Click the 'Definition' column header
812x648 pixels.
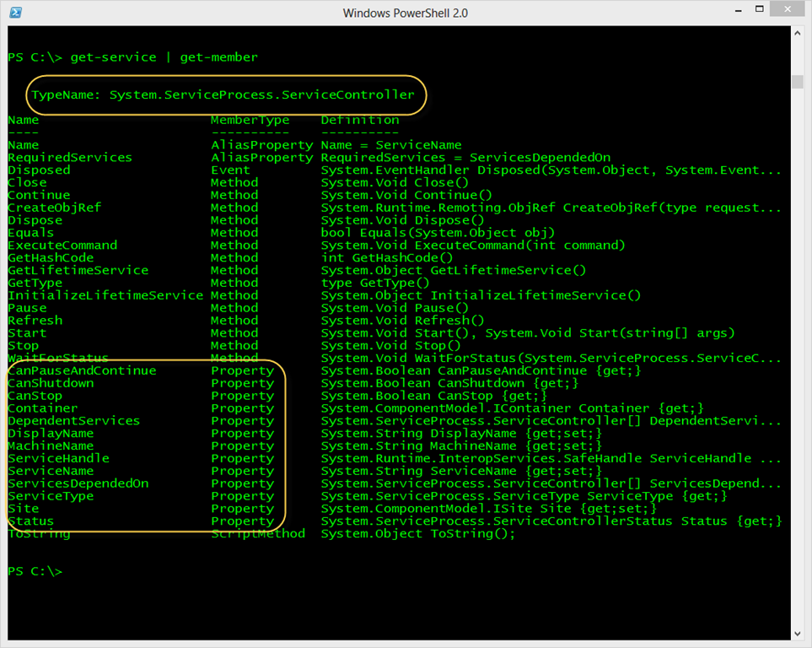(360, 121)
